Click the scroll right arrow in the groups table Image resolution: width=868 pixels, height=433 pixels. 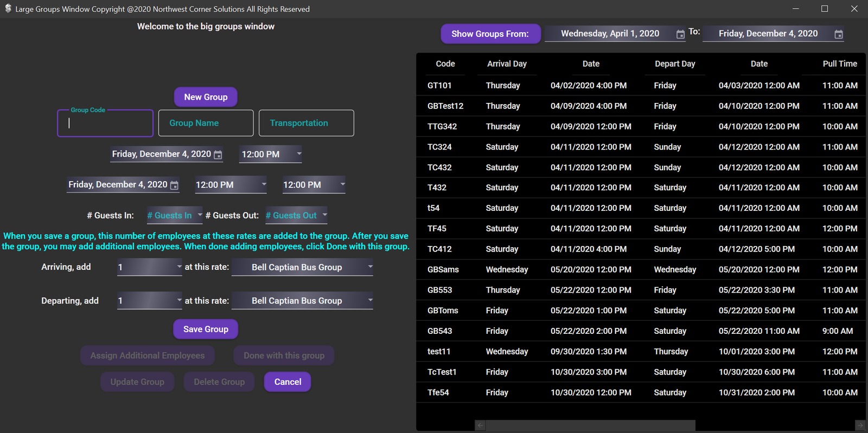[860, 425]
